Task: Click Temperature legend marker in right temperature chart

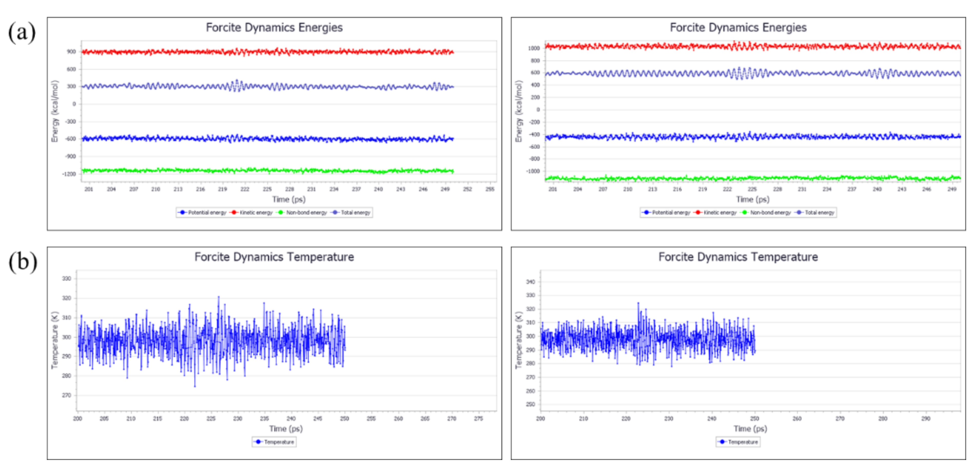Action: click(722, 442)
